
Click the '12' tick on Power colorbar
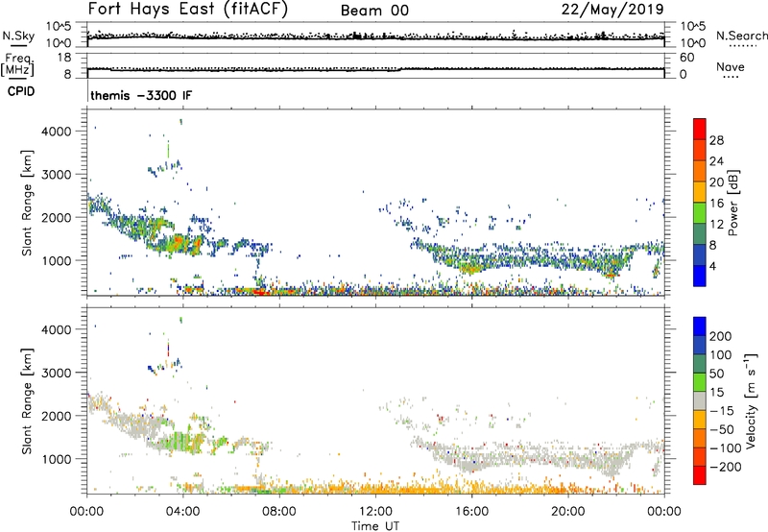pos(716,225)
